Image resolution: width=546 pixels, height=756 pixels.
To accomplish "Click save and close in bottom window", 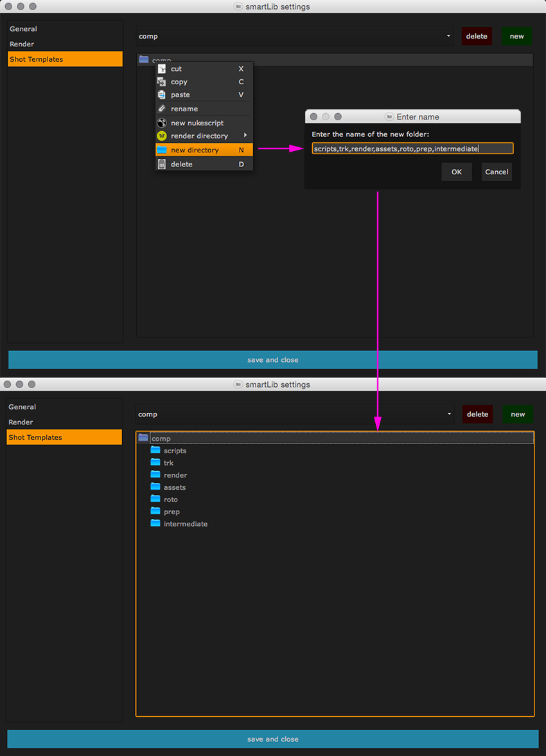I will 272,739.
